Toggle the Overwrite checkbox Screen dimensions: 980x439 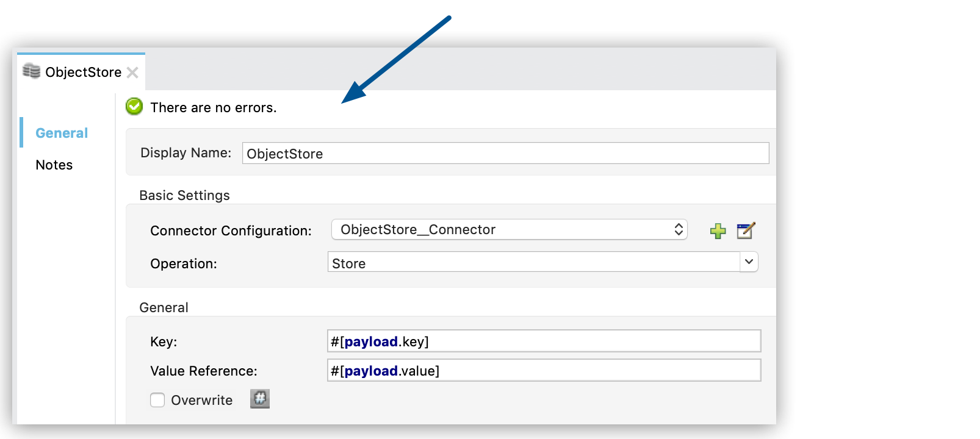[157, 400]
